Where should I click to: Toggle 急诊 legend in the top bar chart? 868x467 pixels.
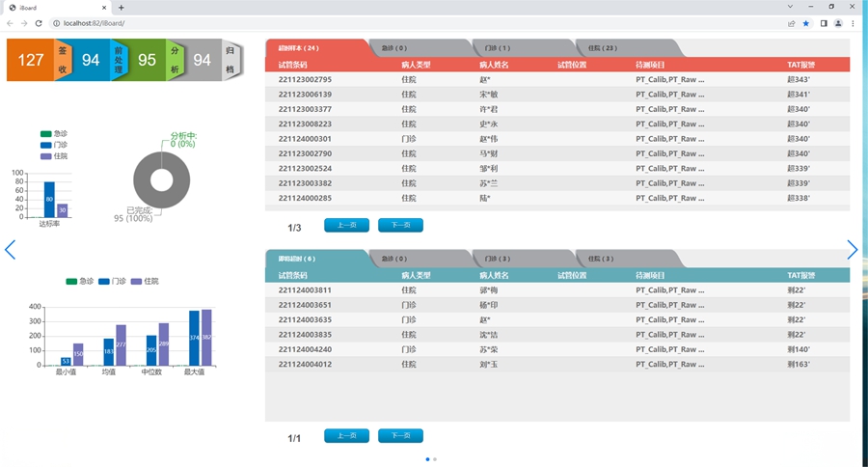(54, 134)
